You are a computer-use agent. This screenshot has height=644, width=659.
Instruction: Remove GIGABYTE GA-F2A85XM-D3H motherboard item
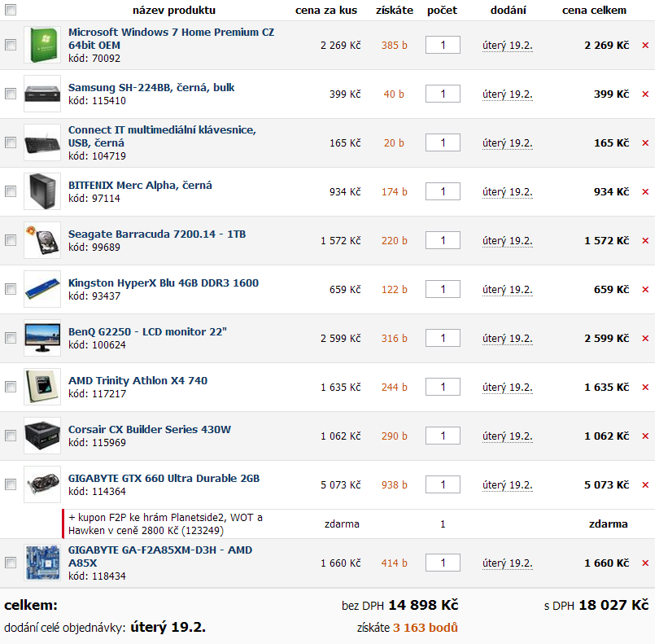click(x=645, y=563)
